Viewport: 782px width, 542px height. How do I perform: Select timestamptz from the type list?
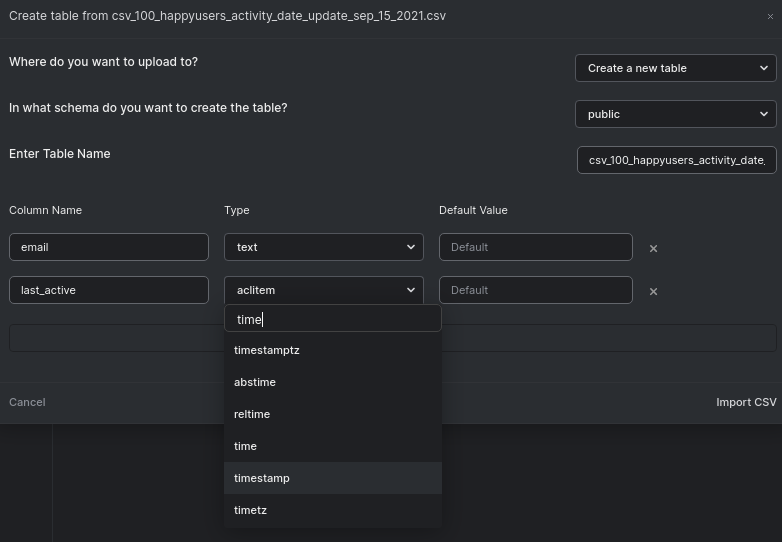pyautogui.click(x=267, y=350)
